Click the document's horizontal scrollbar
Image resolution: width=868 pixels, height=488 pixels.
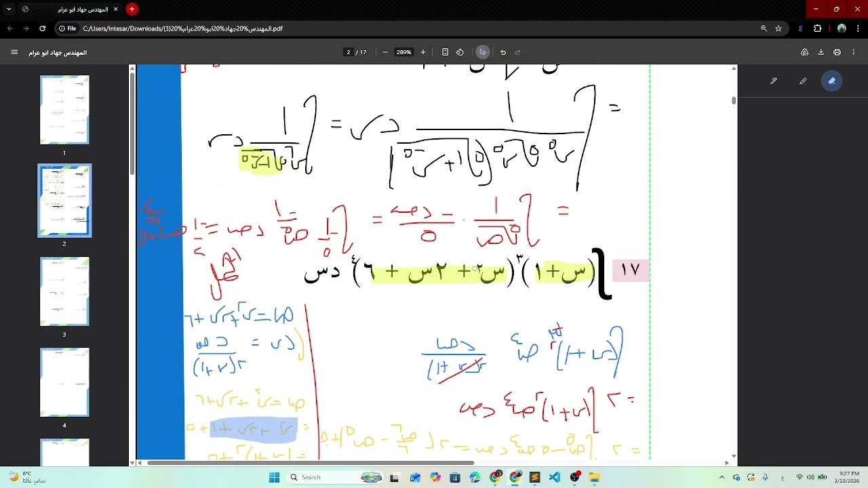[x=311, y=463]
